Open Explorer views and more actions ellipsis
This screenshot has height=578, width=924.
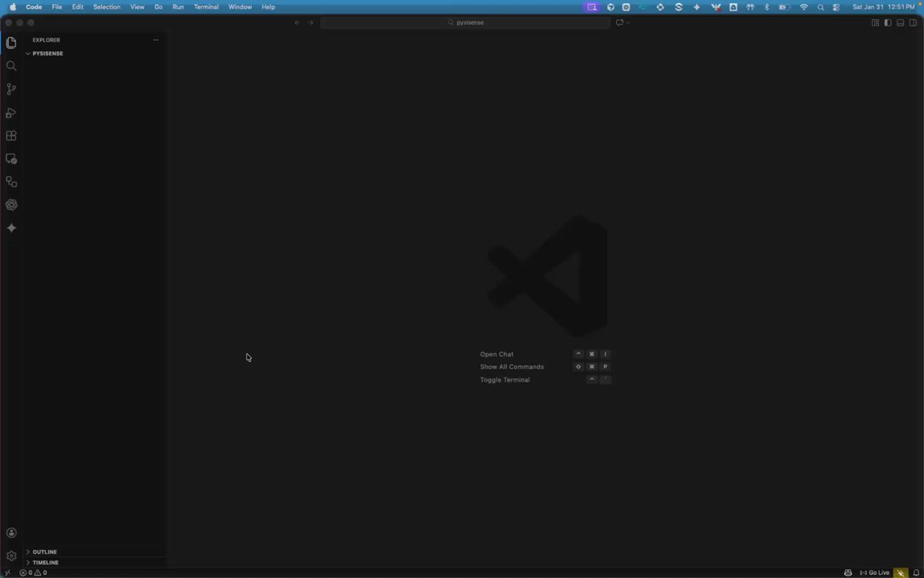(156, 40)
